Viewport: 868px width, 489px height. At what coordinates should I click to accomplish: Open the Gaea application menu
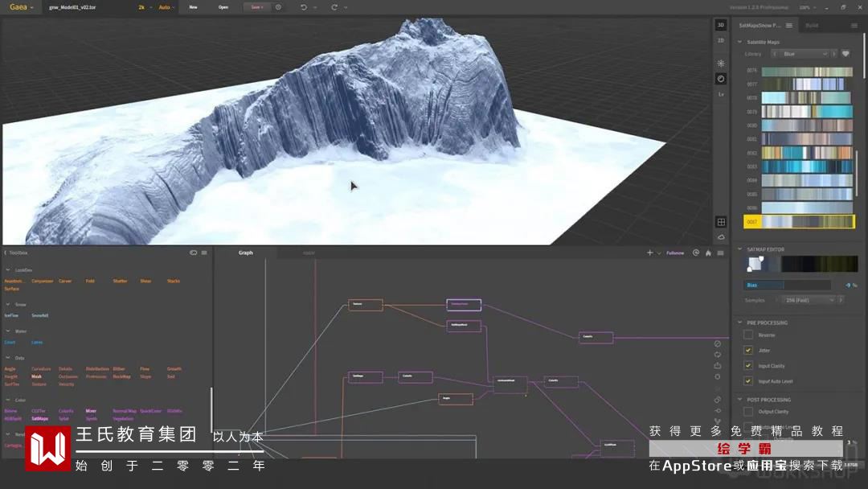[21, 7]
